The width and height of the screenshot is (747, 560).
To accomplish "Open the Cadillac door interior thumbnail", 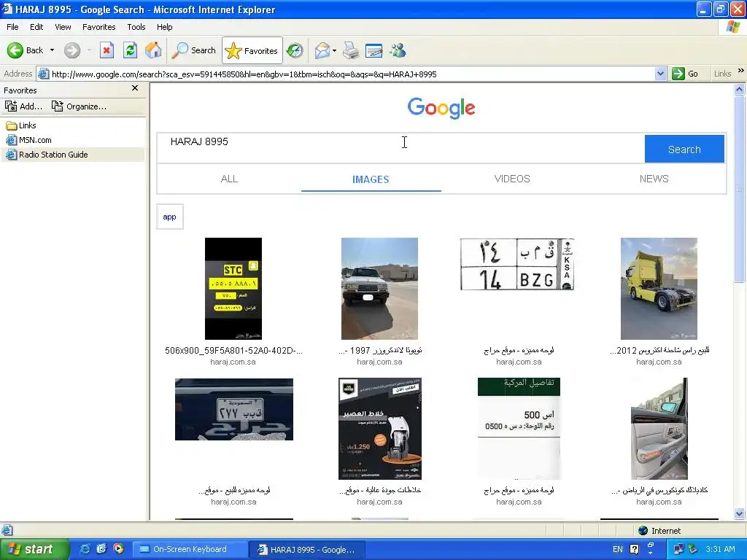I will tap(659, 429).
